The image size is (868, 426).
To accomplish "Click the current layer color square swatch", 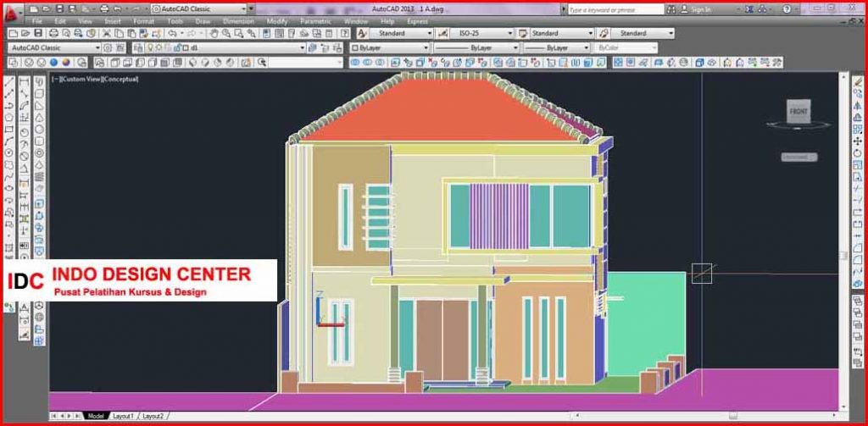I will coord(186,48).
